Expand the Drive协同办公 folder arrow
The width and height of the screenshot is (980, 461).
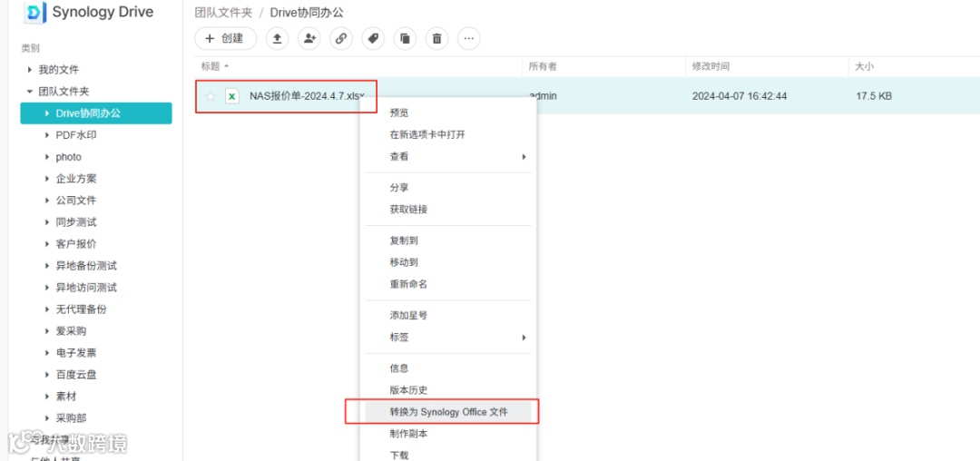pos(47,113)
